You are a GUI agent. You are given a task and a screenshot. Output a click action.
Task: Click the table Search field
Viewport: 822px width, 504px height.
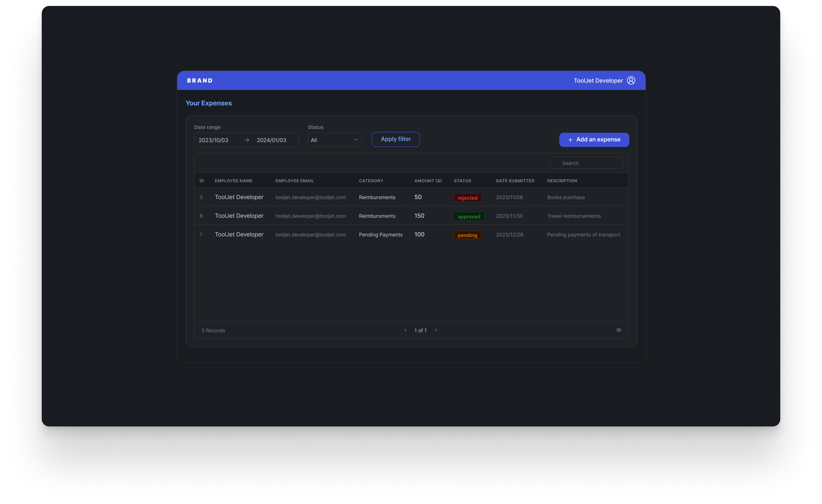coord(586,163)
